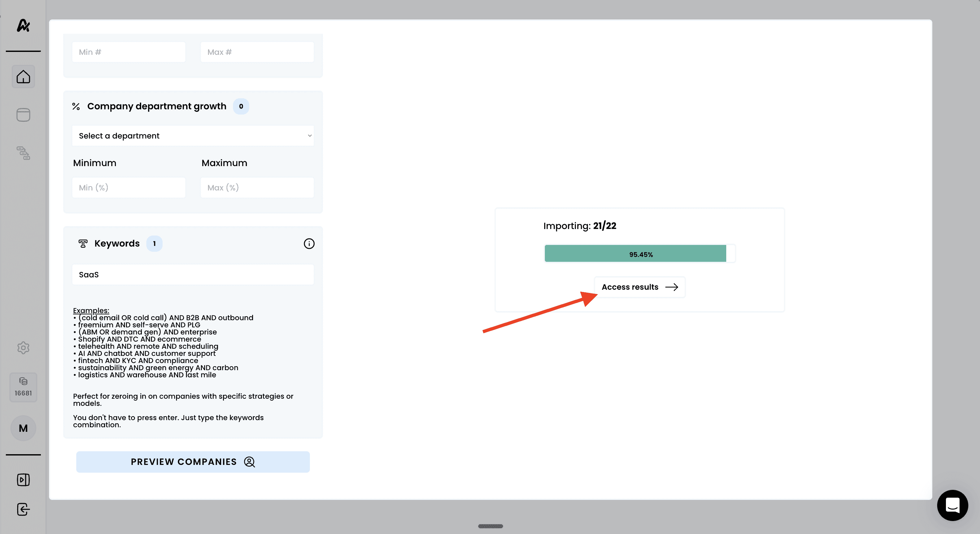The width and height of the screenshot is (980, 534).
Task: Focus the Max # input field
Action: (x=257, y=52)
